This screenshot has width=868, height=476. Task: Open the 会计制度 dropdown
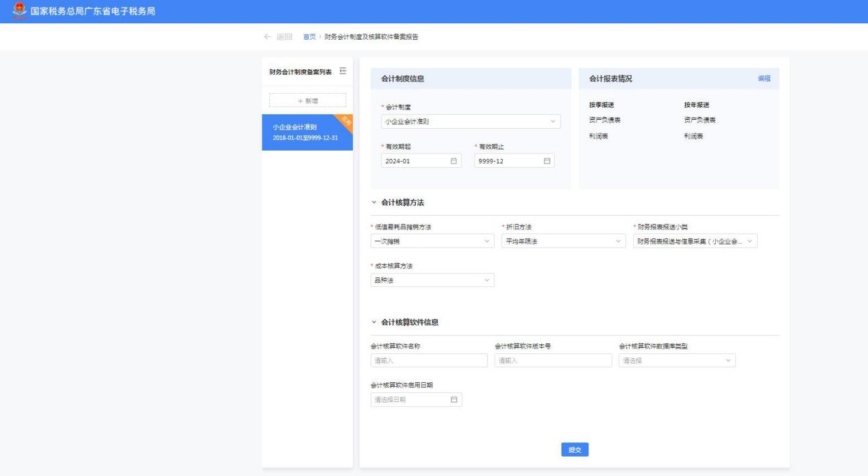(470, 122)
